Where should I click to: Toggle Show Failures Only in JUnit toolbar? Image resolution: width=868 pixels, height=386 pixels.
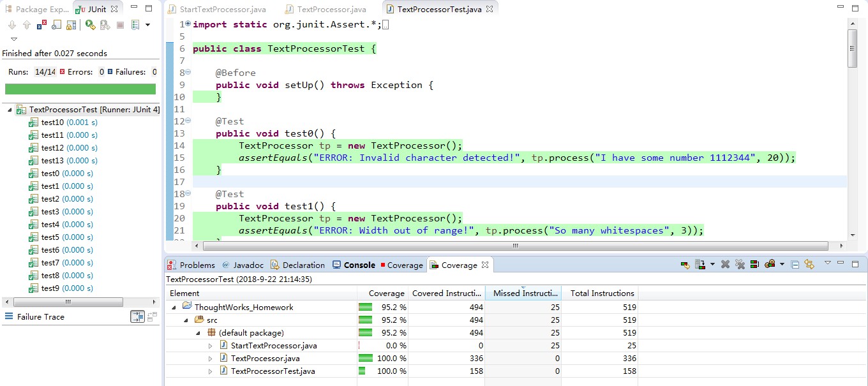coord(41,25)
